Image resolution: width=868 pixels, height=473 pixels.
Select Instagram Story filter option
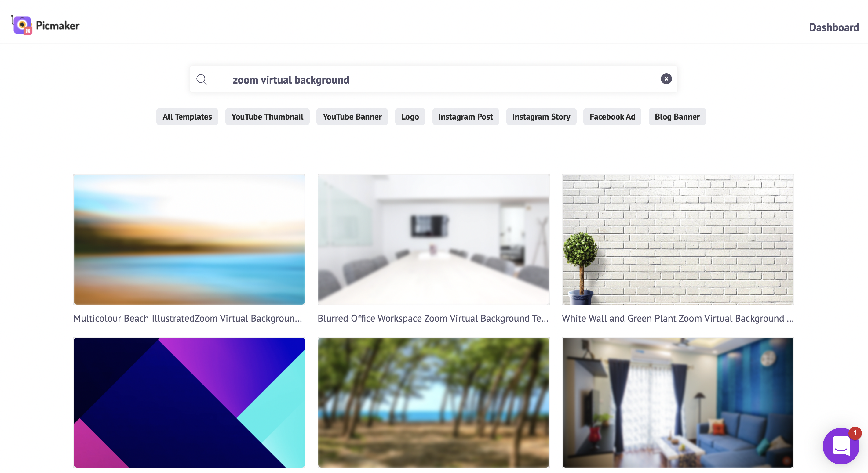[541, 116]
